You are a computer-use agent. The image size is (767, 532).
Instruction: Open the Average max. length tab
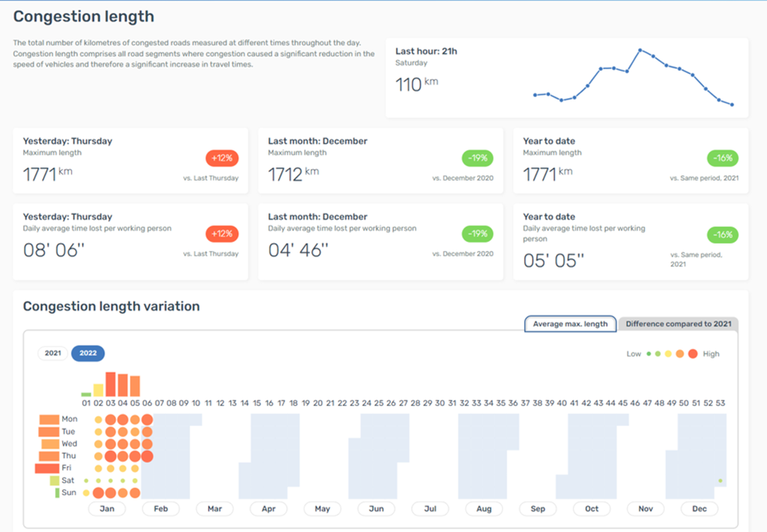[x=569, y=323]
